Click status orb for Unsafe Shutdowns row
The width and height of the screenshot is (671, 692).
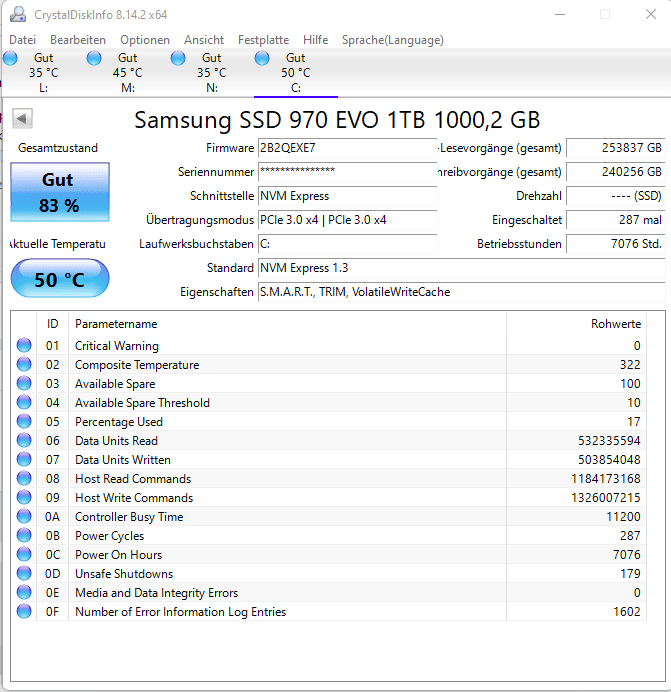24,573
